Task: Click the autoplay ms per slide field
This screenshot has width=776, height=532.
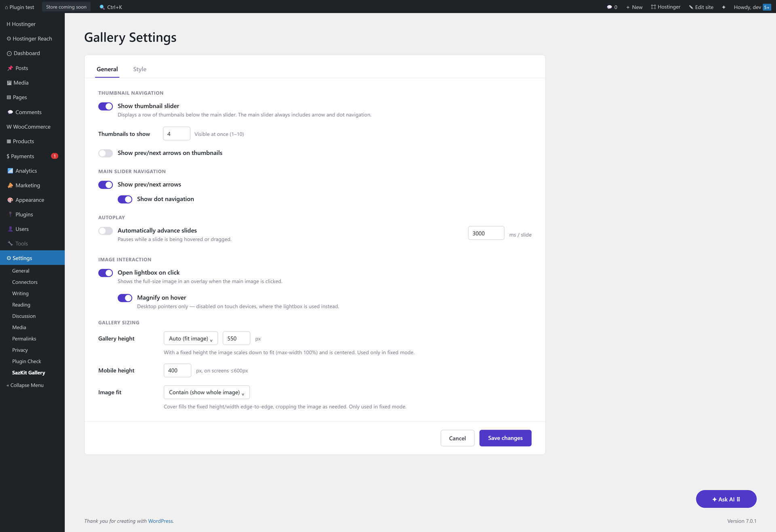Action: (486, 233)
